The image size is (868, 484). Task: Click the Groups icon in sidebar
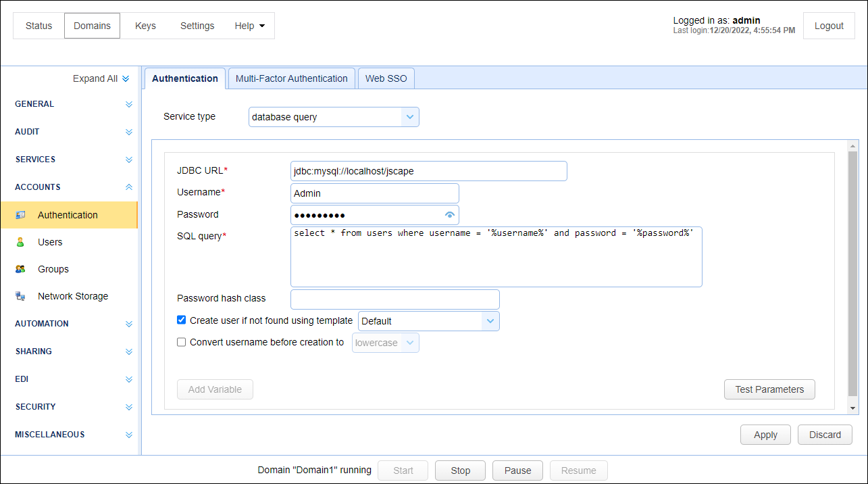(20, 269)
